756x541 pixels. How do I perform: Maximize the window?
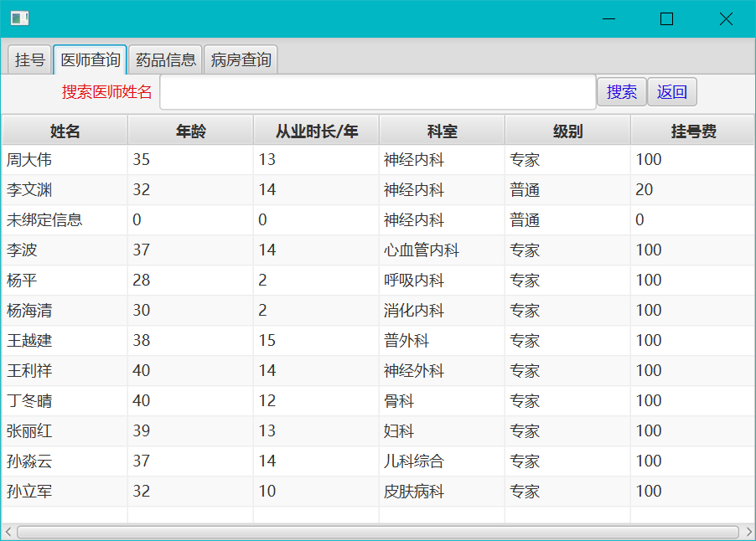pos(667,18)
